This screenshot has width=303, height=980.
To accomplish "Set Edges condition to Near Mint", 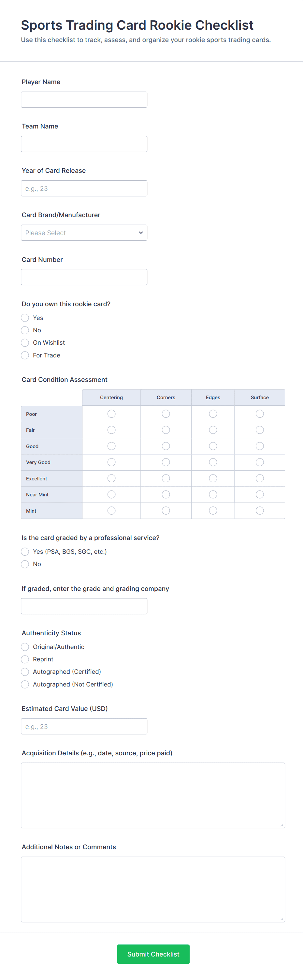I will [213, 494].
